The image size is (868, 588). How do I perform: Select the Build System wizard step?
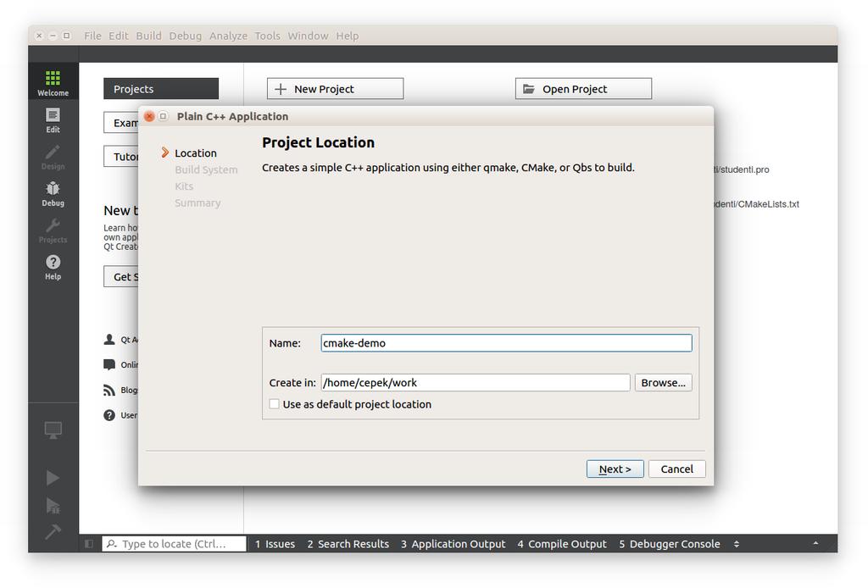pos(206,169)
